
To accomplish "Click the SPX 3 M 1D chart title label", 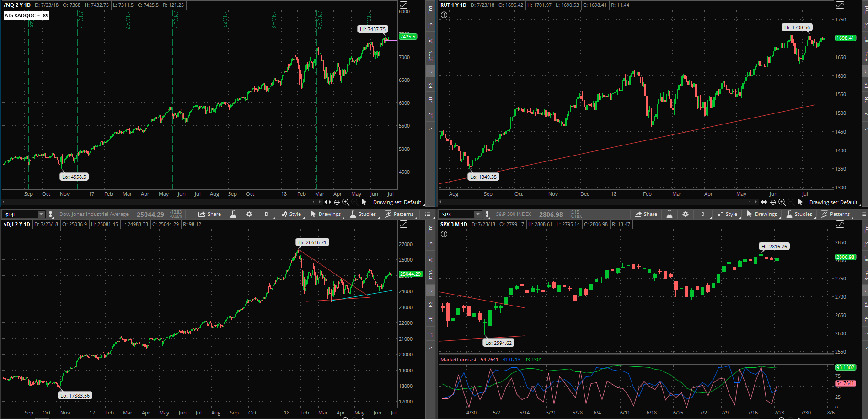I will coord(454,224).
